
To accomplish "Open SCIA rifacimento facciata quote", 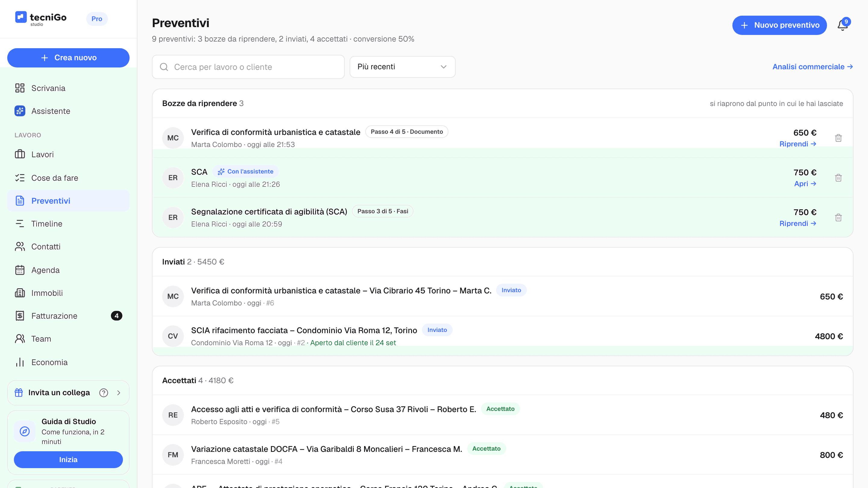I will coord(503,336).
